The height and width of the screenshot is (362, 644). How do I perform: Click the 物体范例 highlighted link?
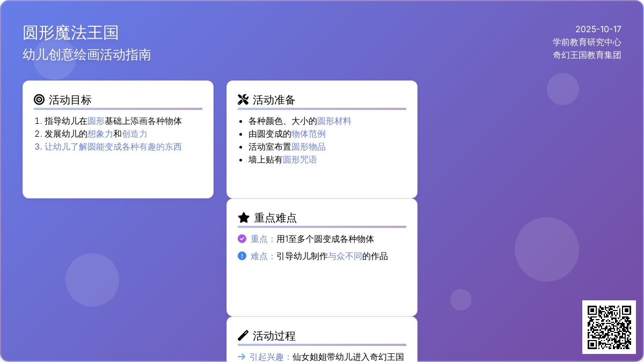click(x=308, y=134)
